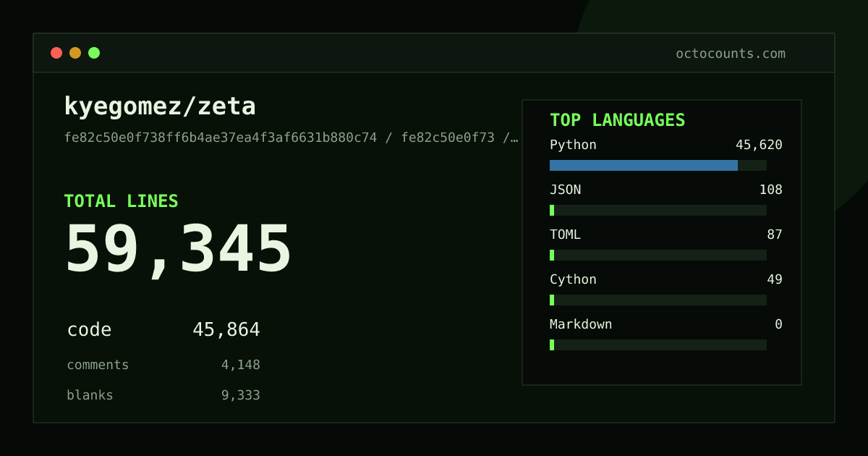Image resolution: width=868 pixels, height=456 pixels.
Task: Click the total count 59,345
Action: coord(178,250)
